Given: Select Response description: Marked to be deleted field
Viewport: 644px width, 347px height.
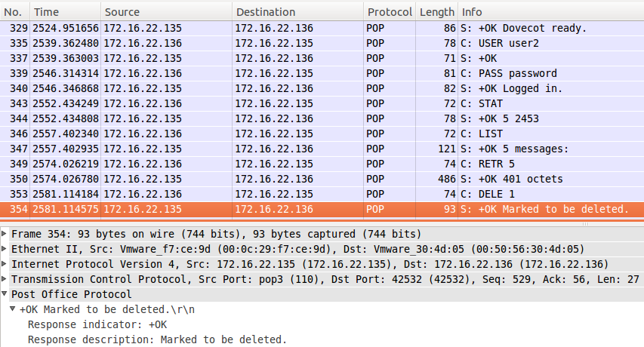Looking at the screenshot, I should [x=322, y=339].
